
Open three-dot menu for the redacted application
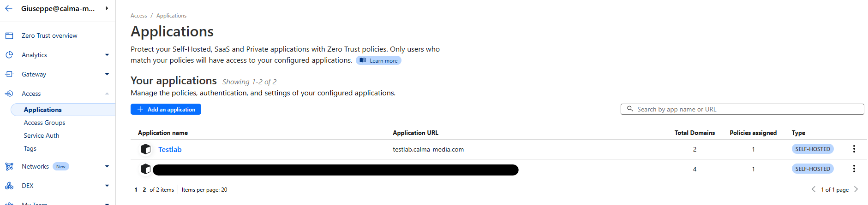coord(854,169)
